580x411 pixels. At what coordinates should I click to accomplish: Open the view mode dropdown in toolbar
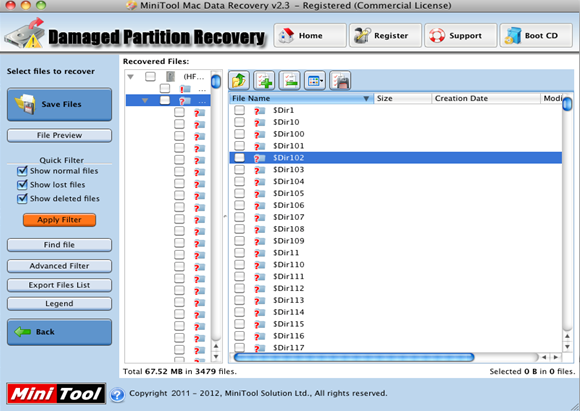point(315,80)
